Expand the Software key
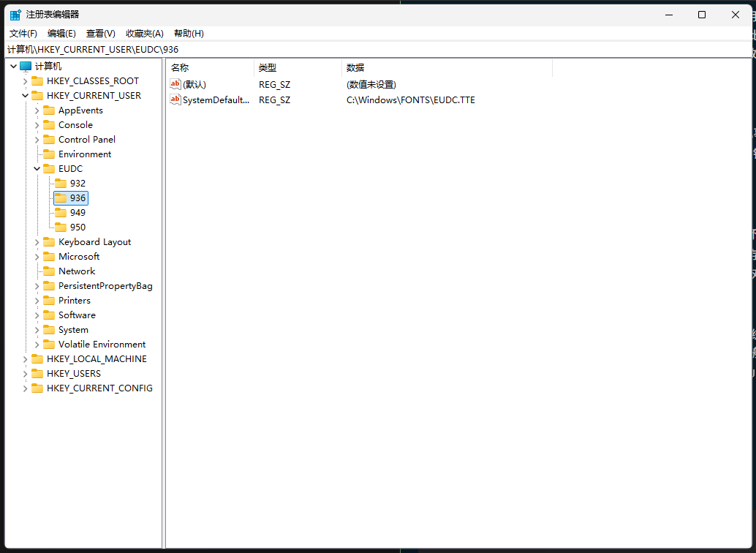This screenshot has height=553, width=756. tap(37, 315)
